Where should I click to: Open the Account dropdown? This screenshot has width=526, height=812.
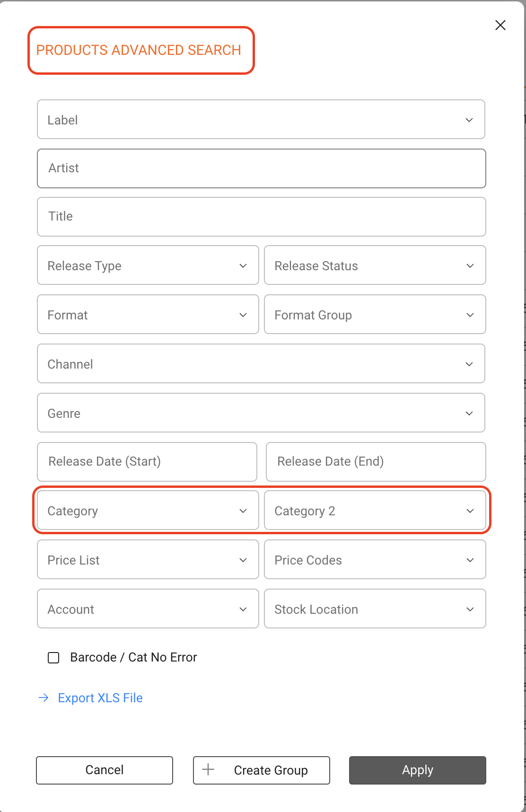[x=148, y=609]
